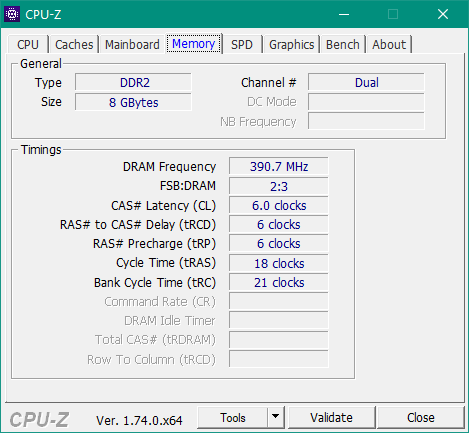
Task: Open the Mainboard tab
Action: pyautogui.click(x=132, y=44)
